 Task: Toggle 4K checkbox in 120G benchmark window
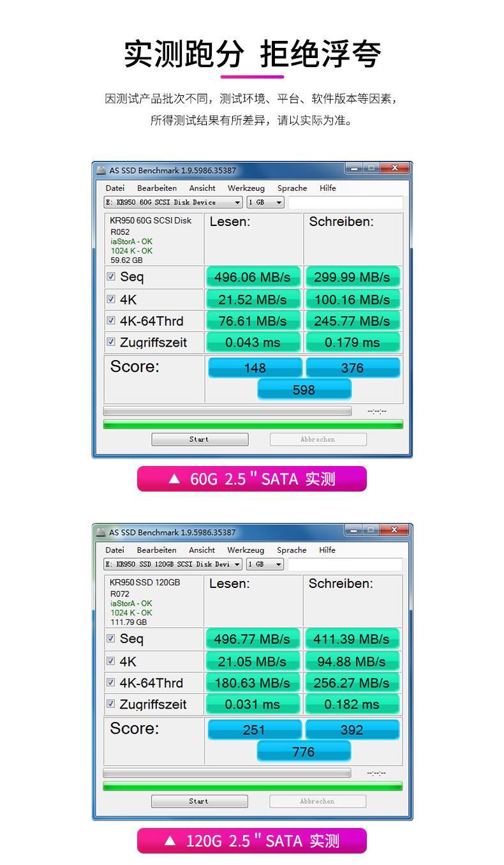(x=111, y=661)
